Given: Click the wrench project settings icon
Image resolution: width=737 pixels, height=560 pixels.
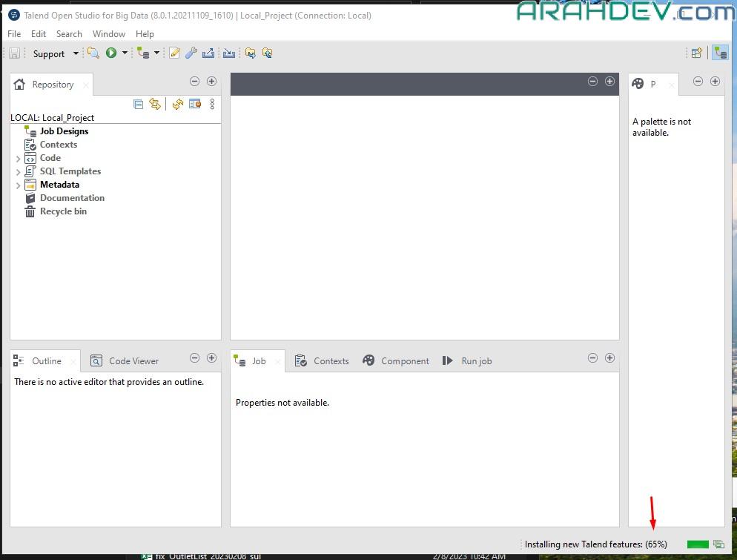Looking at the screenshot, I should 191,53.
